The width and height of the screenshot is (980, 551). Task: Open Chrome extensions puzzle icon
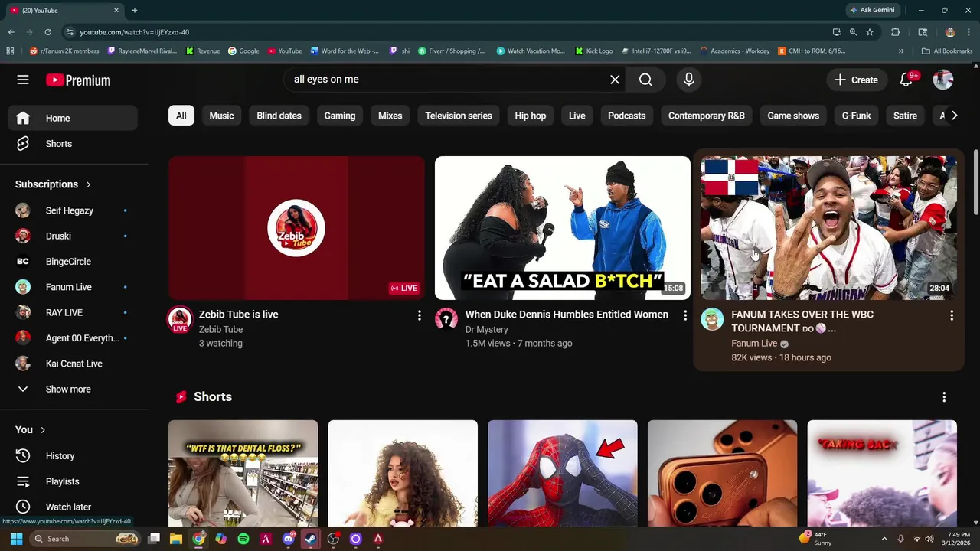point(895,32)
